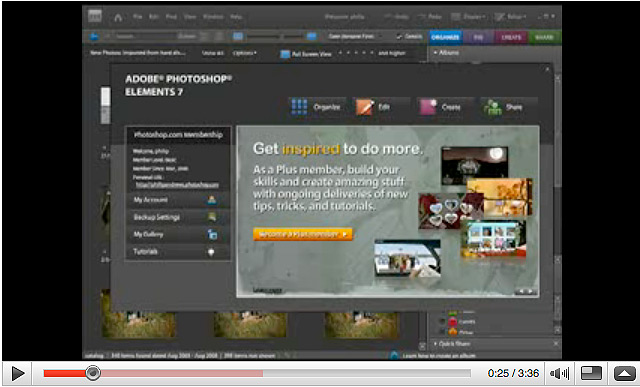Open Backup Settings in membership panel
Image resolution: width=640 pixels, height=387 pixels.
[178, 217]
